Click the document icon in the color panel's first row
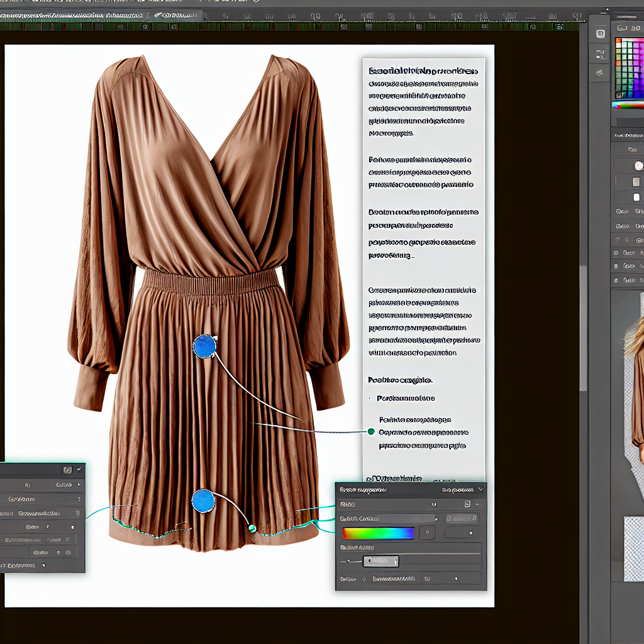 click(467, 504)
